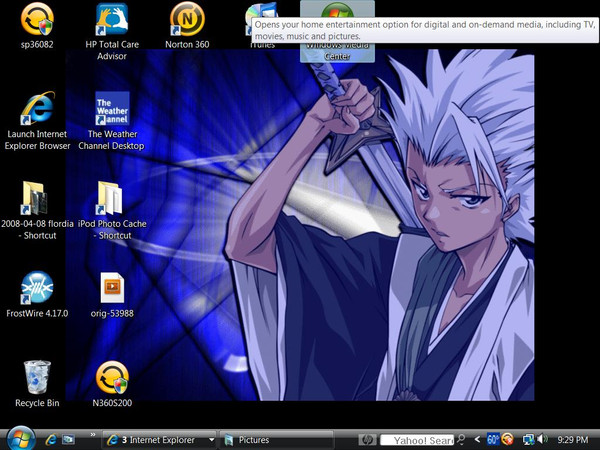
Task: Open the Internet Explorer taskbar group
Action: 159,440
